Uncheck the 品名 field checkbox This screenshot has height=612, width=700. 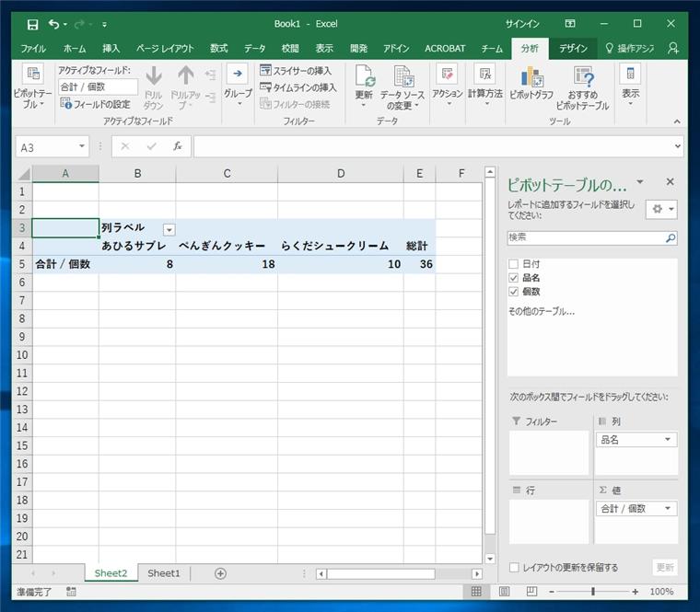[x=514, y=278]
